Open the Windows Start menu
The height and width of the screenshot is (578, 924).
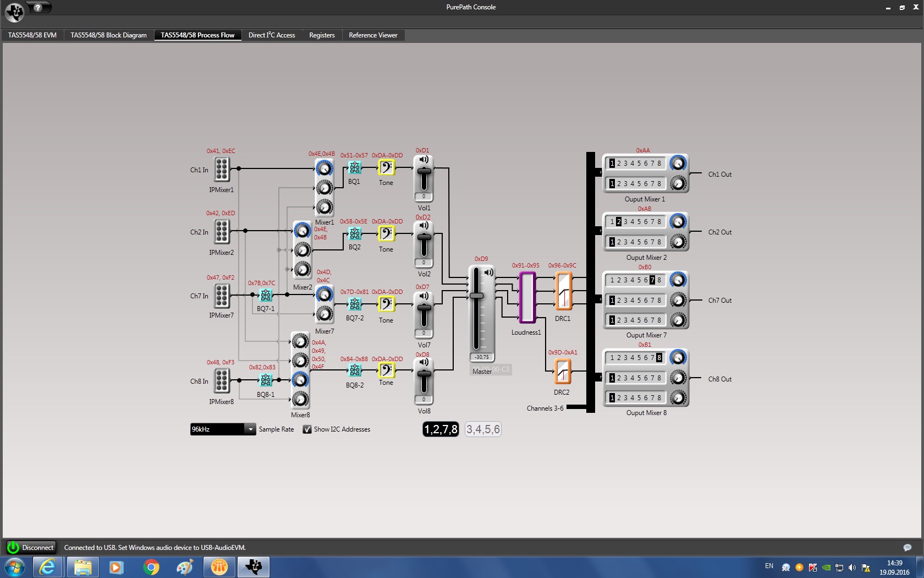[x=15, y=567]
